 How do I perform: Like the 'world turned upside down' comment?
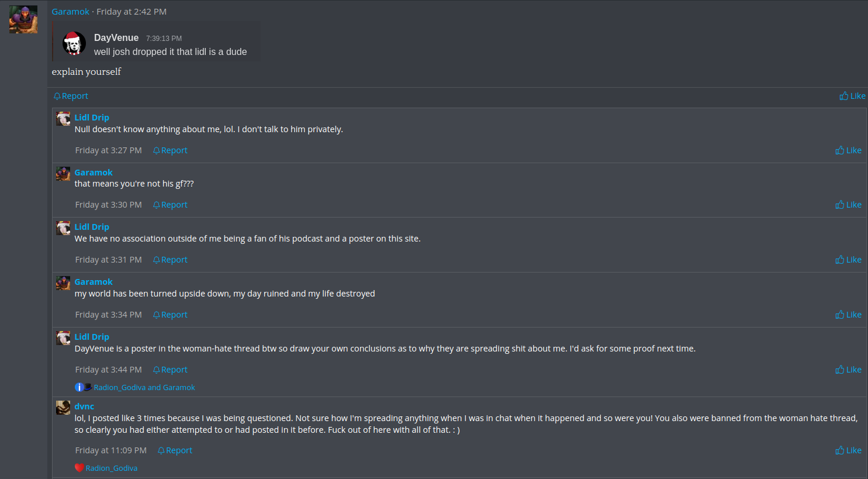point(848,315)
